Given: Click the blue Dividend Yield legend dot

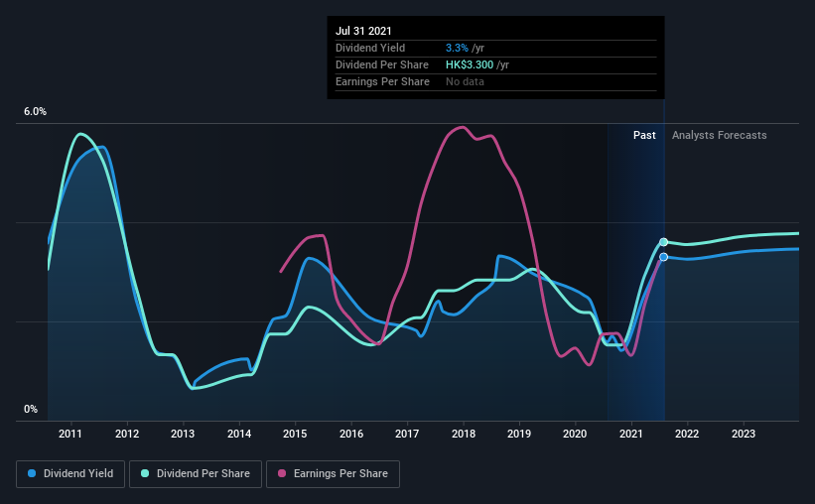Looking at the screenshot, I should (x=32, y=473).
